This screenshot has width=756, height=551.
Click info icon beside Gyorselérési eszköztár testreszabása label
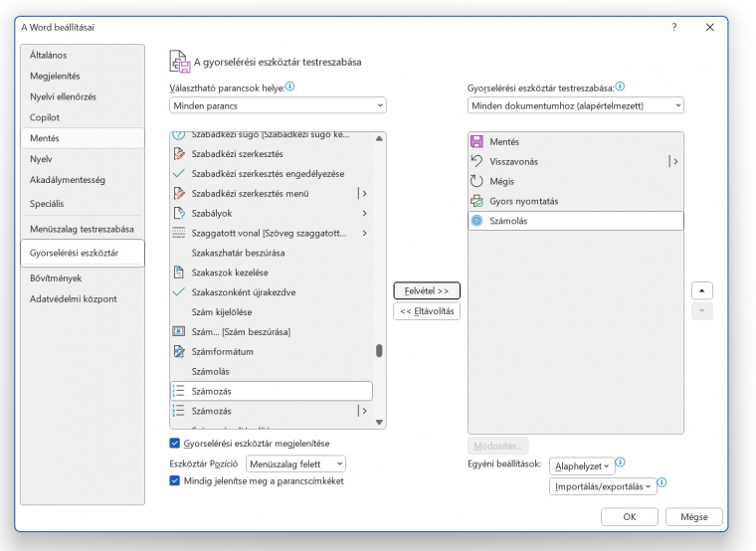620,87
